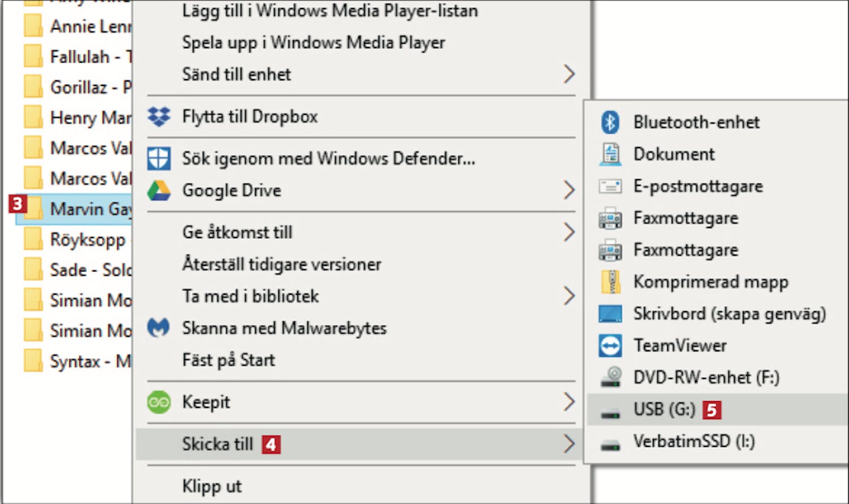Select the Röyksopp folder in list
This screenshot has width=849, height=504.
[87, 240]
